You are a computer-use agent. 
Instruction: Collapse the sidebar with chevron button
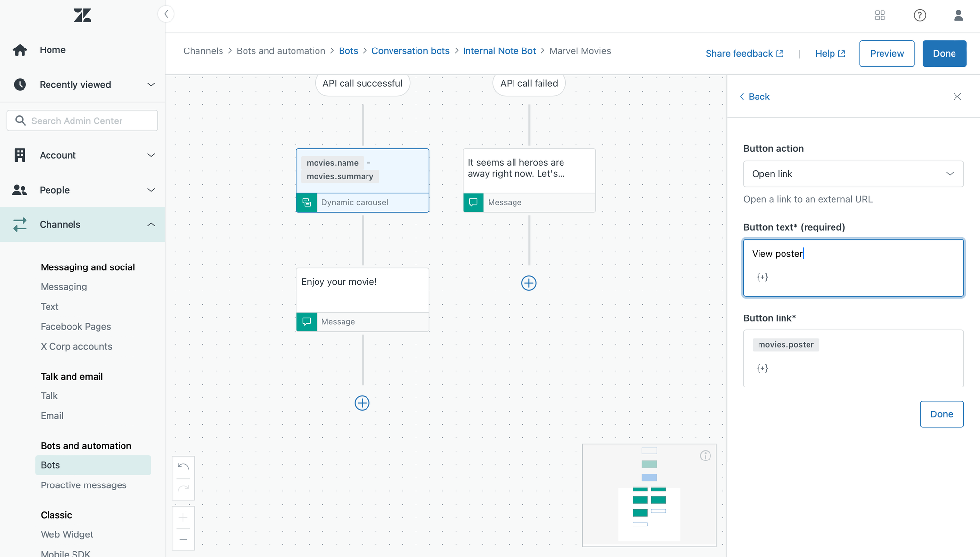(x=166, y=14)
